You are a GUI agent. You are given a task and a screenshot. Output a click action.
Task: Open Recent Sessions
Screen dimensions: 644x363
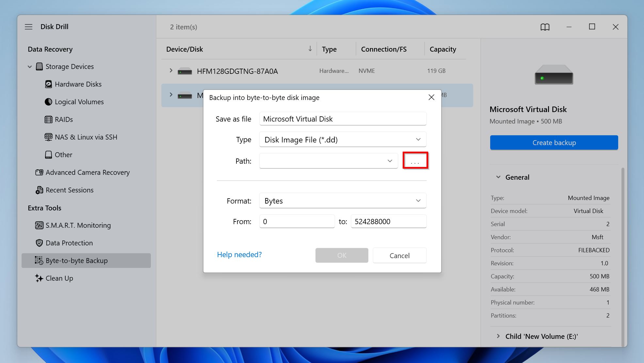(69, 190)
